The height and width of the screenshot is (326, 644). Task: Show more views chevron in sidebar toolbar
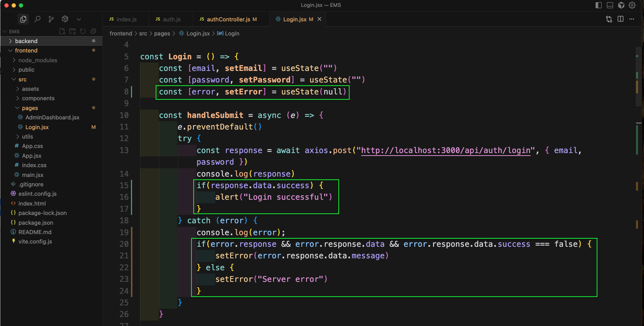point(79,19)
